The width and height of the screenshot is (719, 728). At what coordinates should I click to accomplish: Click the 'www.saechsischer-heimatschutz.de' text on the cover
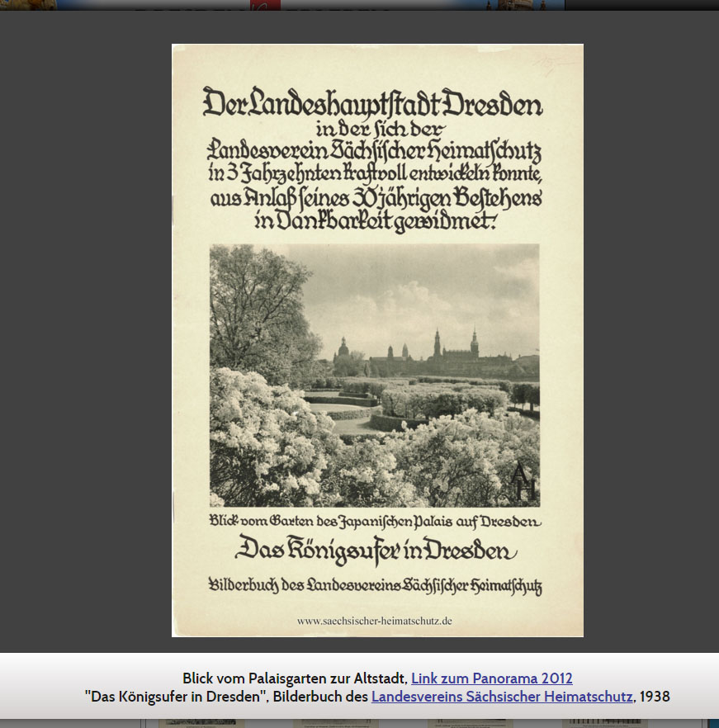(x=375, y=621)
